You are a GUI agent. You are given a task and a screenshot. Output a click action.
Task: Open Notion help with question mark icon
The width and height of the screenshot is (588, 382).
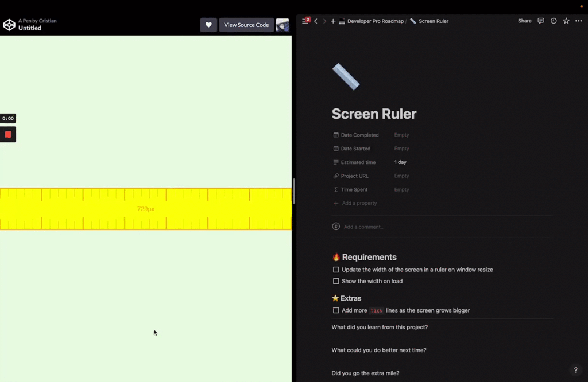(575, 370)
